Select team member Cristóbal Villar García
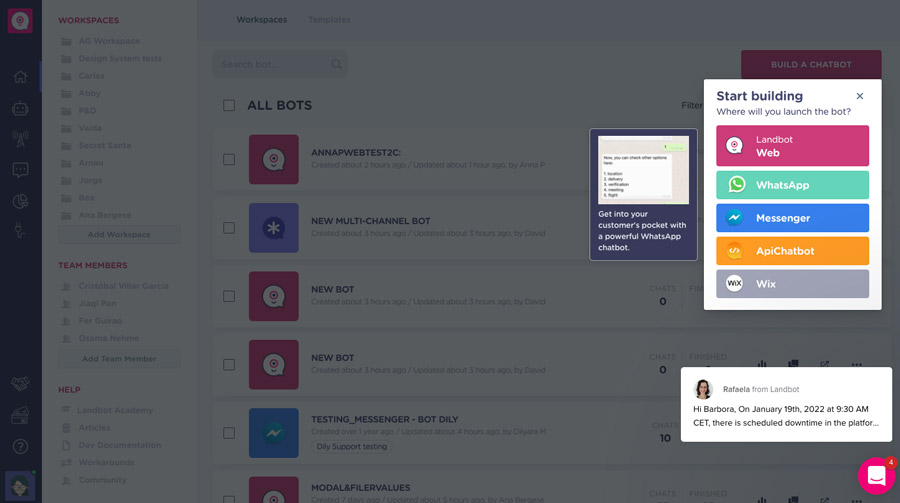 click(123, 286)
